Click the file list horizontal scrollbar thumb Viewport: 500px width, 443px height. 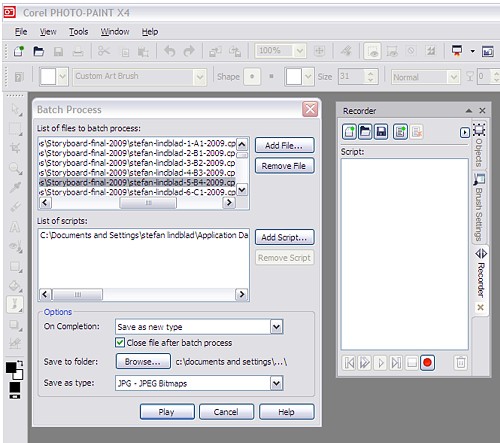point(148,203)
